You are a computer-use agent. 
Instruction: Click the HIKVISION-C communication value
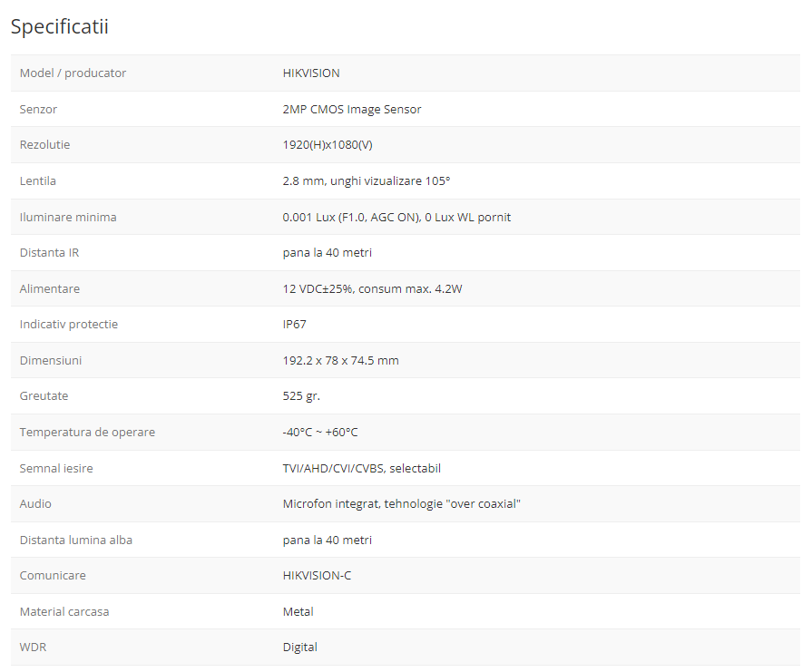pos(317,575)
